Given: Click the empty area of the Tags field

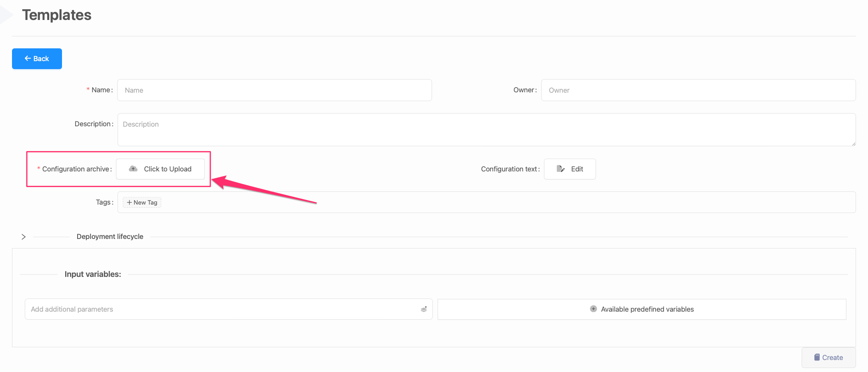Looking at the screenshot, I should [480, 203].
